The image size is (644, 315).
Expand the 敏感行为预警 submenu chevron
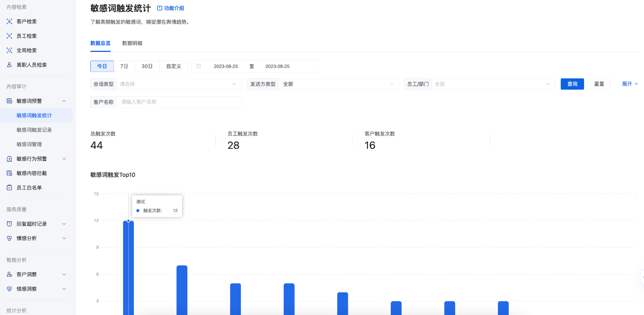[x=64, y=159]
